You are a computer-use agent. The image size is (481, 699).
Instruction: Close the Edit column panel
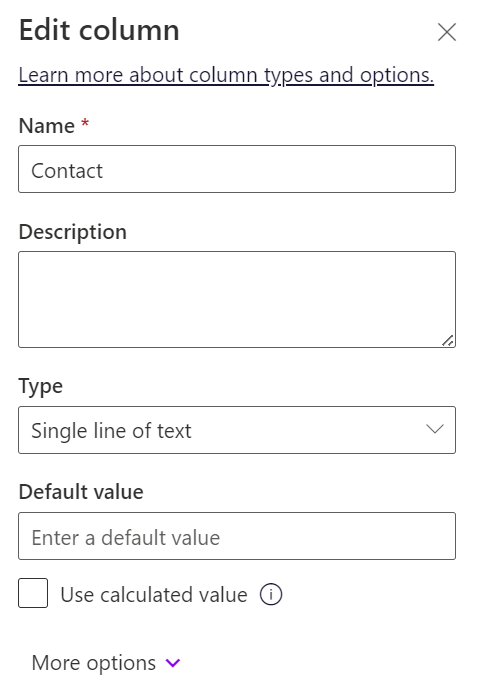(447, 32)
